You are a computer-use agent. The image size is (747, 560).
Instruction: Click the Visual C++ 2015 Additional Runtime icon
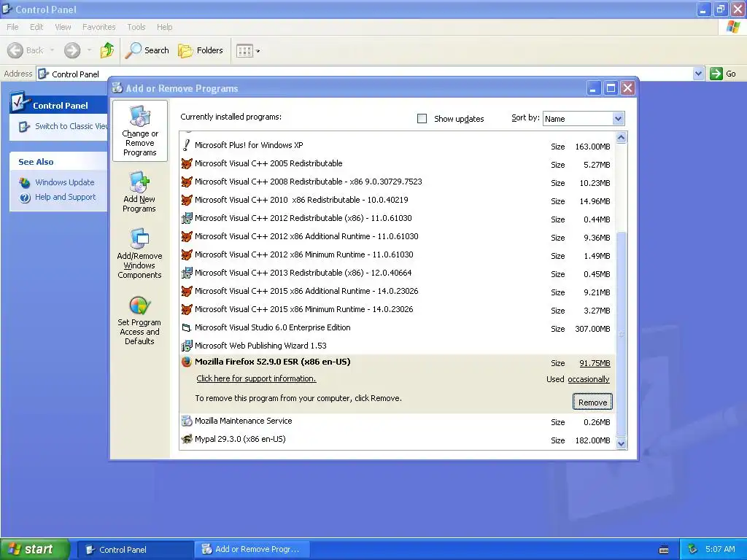pyautogui.click(x=187, y=291)
